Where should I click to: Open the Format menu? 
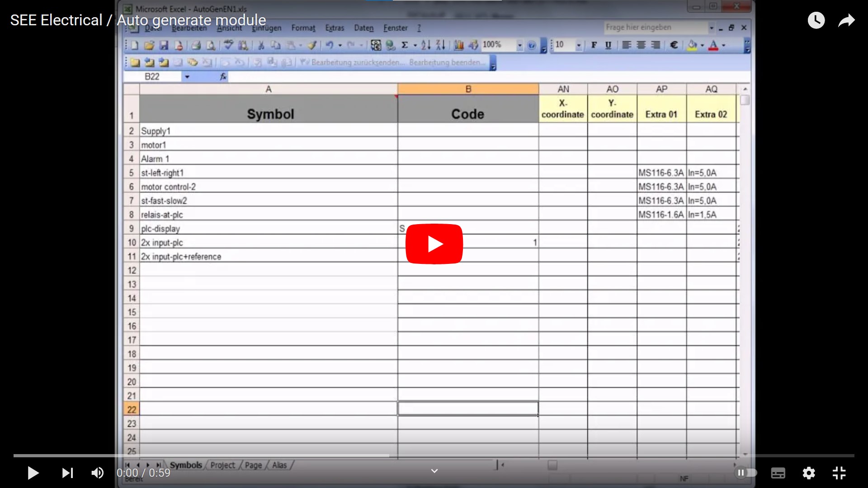pos(303,28)
